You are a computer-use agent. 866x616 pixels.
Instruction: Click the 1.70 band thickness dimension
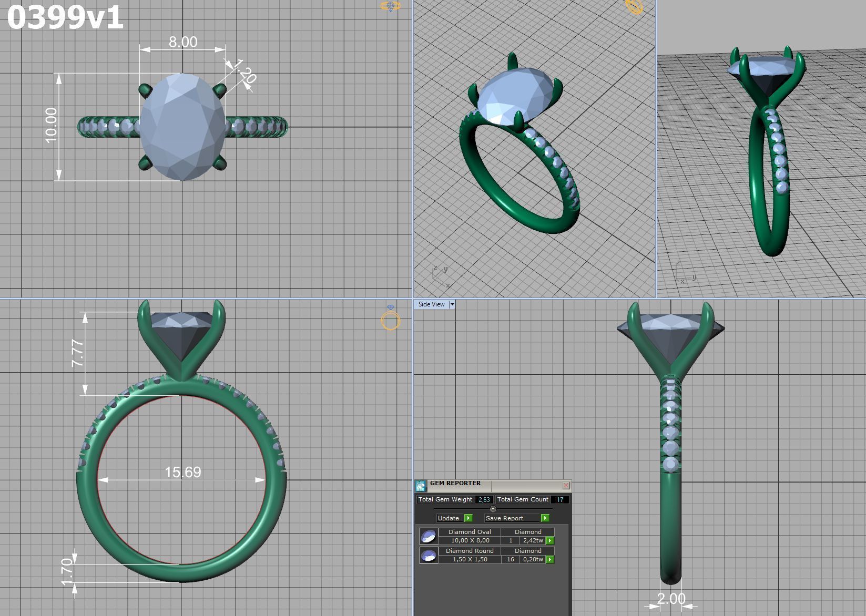tap(67, 572)
